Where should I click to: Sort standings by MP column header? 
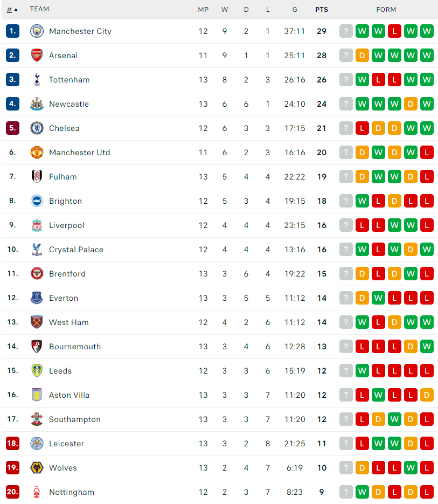pyautogui.click(x=203, y=10)
